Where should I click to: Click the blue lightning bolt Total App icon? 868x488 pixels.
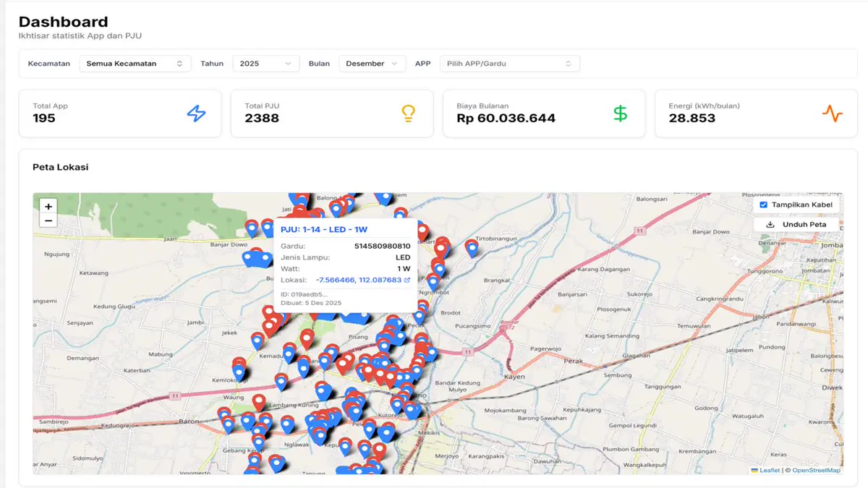[x=196, y=114]
